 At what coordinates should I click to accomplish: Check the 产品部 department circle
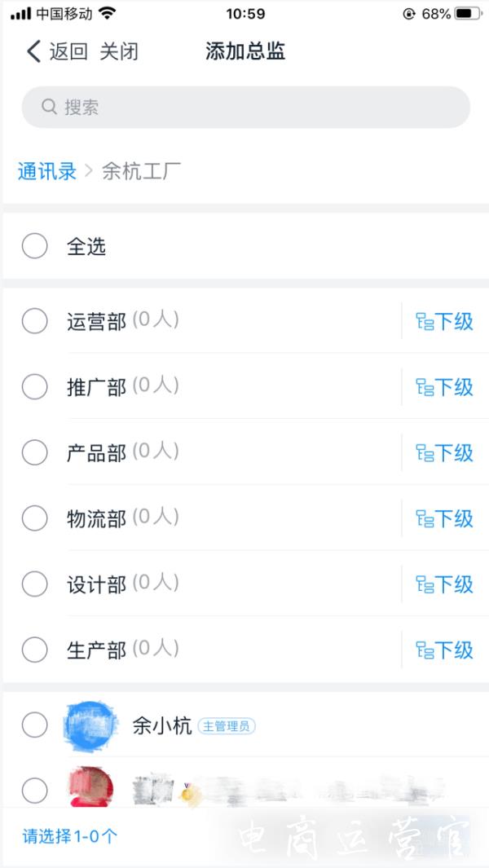pyautogui.click(x=34, y=452)
